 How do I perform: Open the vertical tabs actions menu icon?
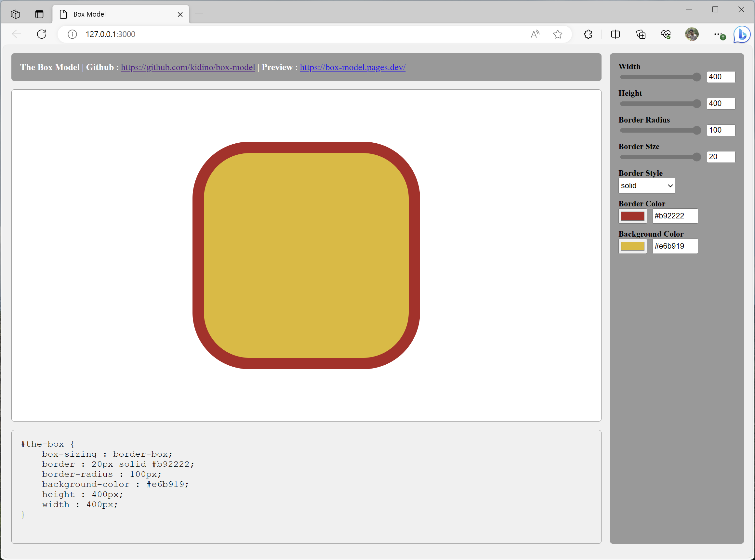coord(39,14)
